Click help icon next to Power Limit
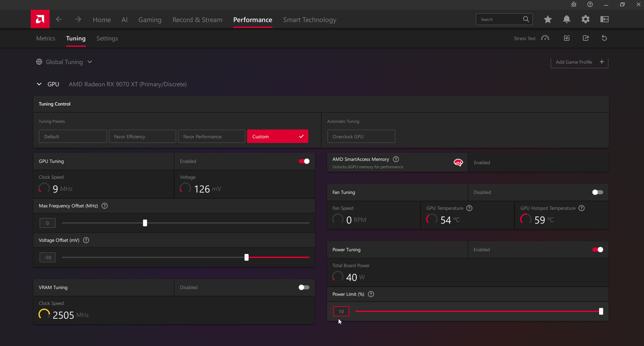Image resolution: width=644 pixels, height=346 pixels. 371,295
